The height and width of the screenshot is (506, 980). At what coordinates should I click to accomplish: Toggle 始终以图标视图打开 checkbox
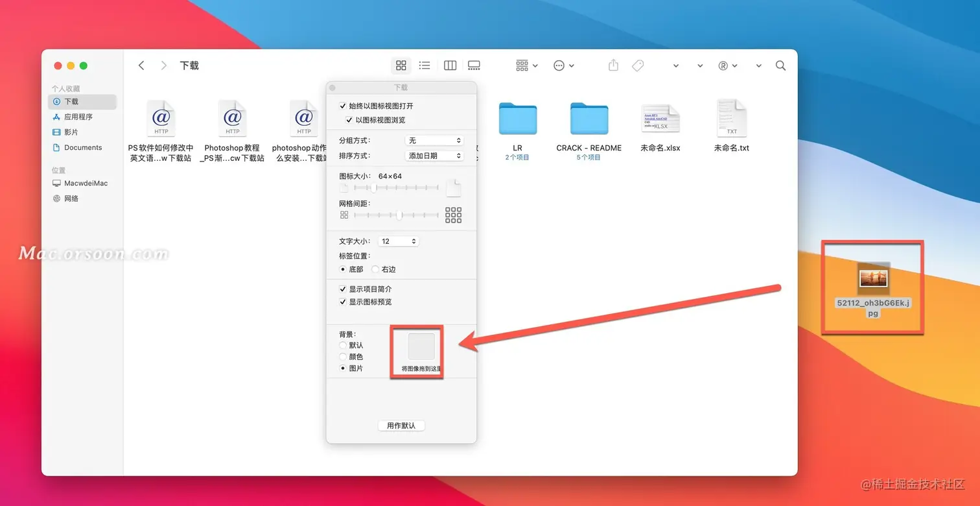pyautogui.click(x=343, y=106)
